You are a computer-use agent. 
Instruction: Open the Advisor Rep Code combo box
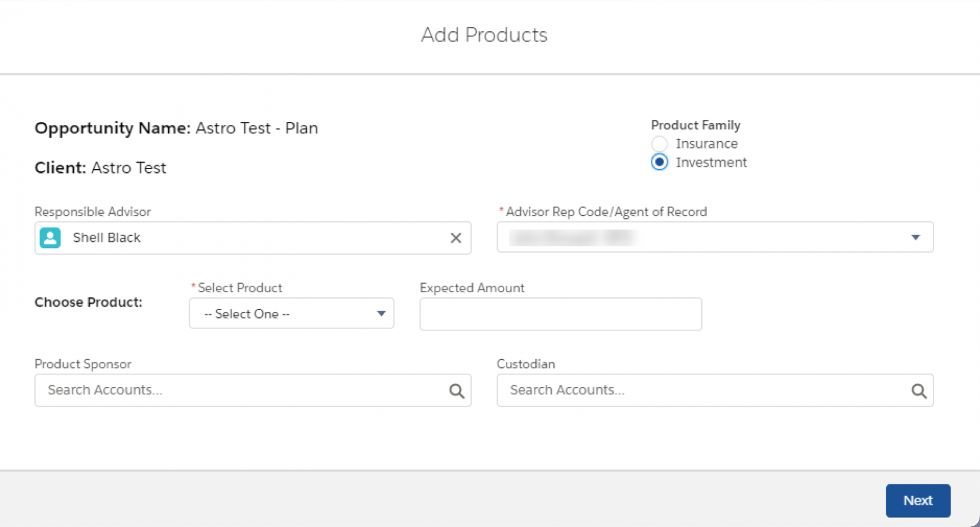point(715,237)
